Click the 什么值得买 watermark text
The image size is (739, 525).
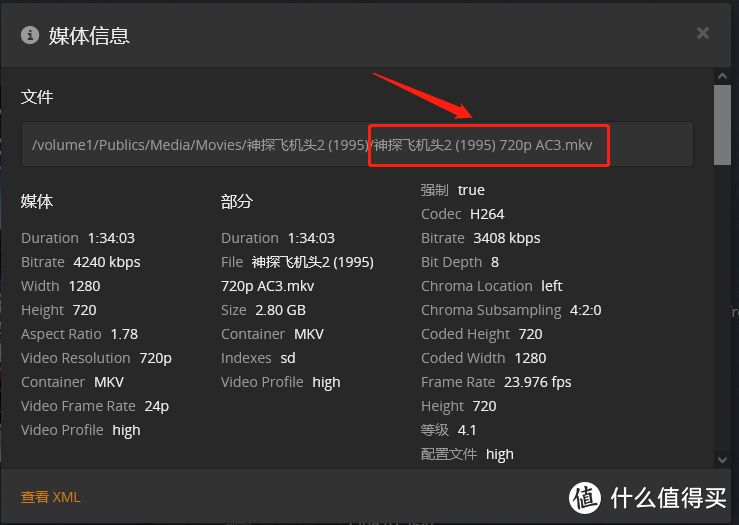coord(668,498)
